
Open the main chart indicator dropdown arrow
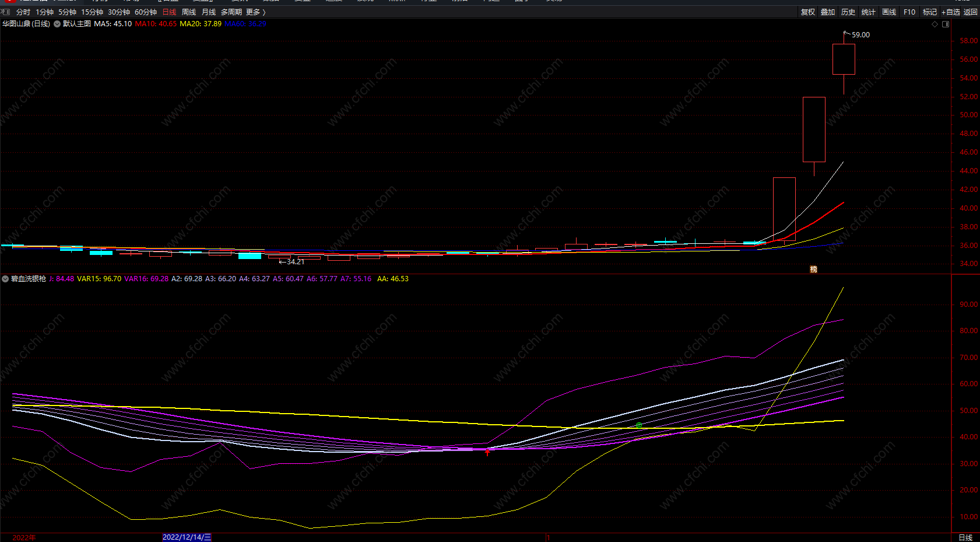point(57,24)
